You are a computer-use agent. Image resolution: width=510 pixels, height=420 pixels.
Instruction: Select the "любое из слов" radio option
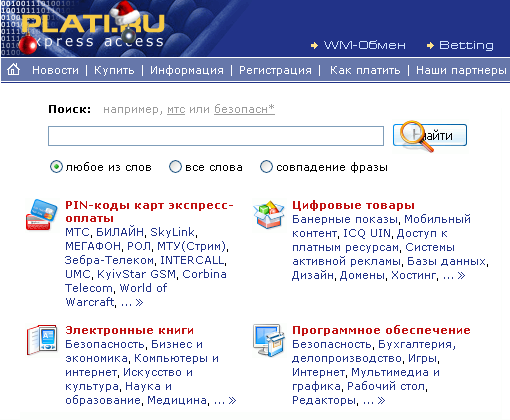point(56,166)
